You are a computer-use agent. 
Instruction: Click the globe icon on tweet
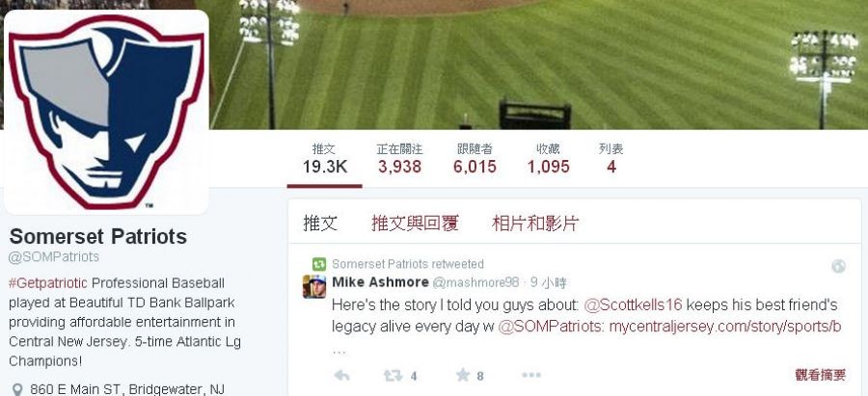pyautogui.click(x=839, y=266)
